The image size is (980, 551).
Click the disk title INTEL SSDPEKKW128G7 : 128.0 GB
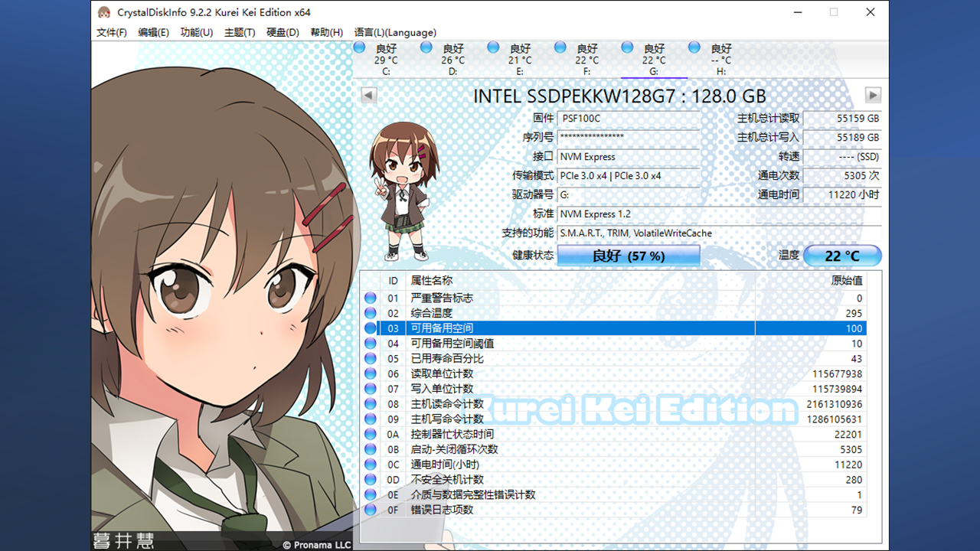point(619,96)
